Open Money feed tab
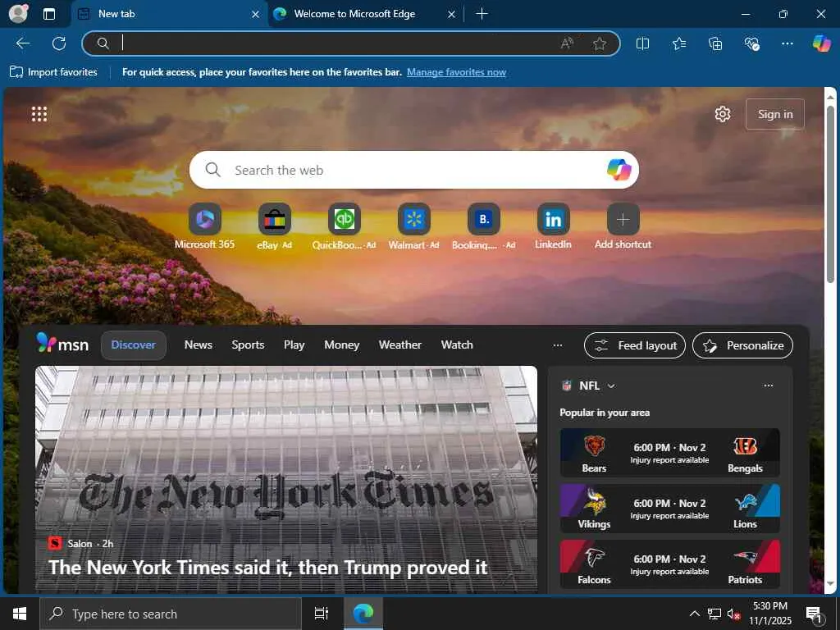The height and width of the screenshot is (630, 840). (x=342, y=345)
